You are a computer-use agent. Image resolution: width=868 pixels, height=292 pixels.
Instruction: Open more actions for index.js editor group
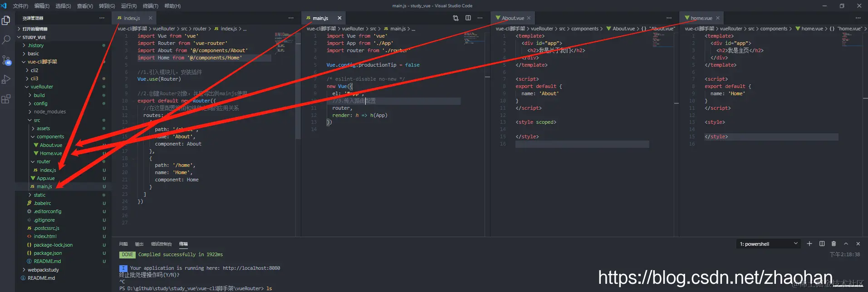[x=291, y=18]
